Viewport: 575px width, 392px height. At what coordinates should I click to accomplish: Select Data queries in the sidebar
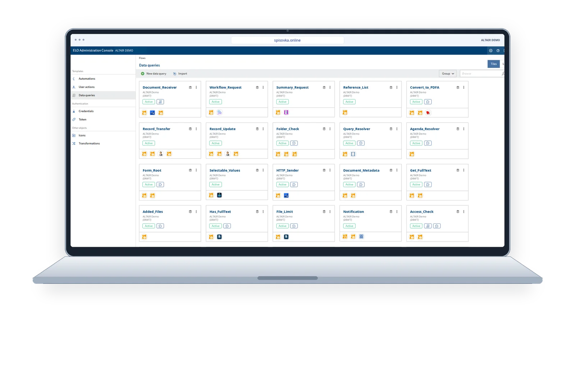tap(103, 95)
